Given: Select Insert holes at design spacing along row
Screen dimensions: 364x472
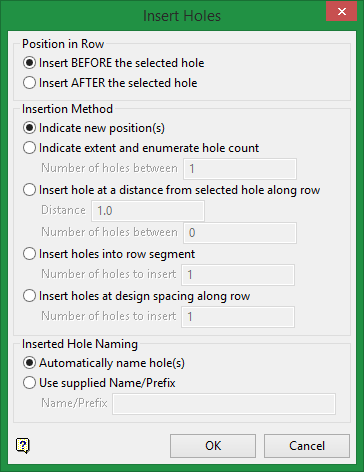Looking at the screenshot, I should 136,296.
